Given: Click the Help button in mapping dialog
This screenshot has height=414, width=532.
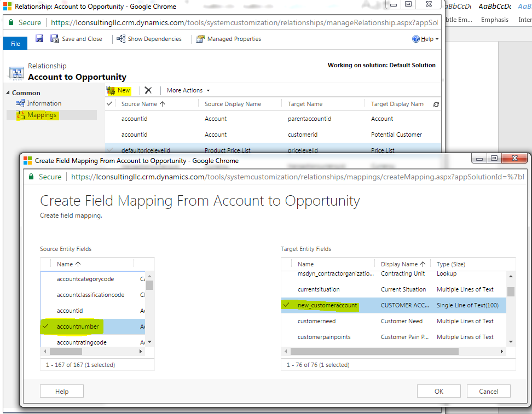Looking at the screenshot, I should coord(62,391).
